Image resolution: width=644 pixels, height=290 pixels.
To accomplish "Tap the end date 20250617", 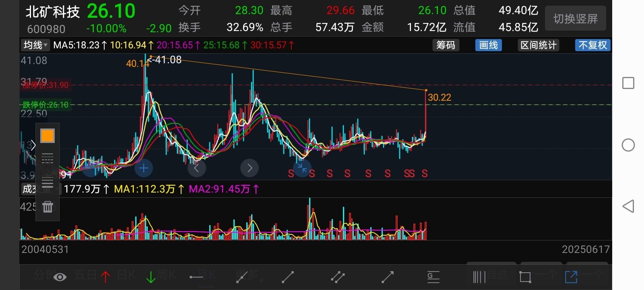I will pyautogui.click(x=586, y=249).
